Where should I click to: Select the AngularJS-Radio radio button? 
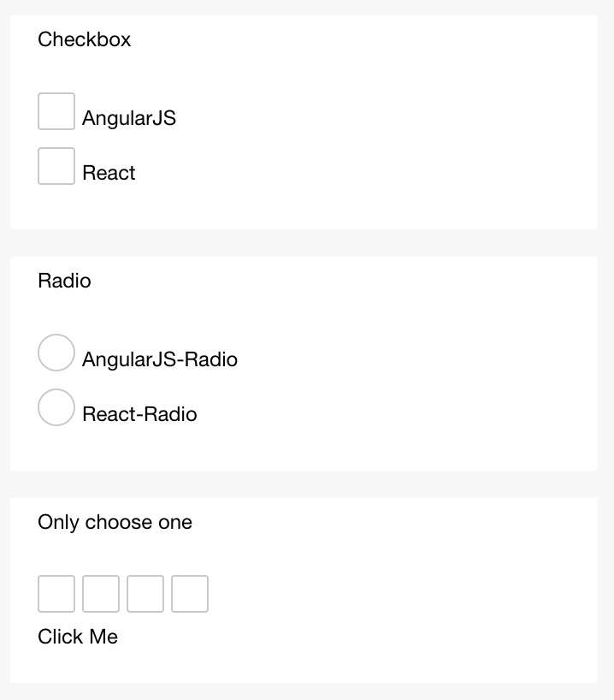[x=56, y=353]
